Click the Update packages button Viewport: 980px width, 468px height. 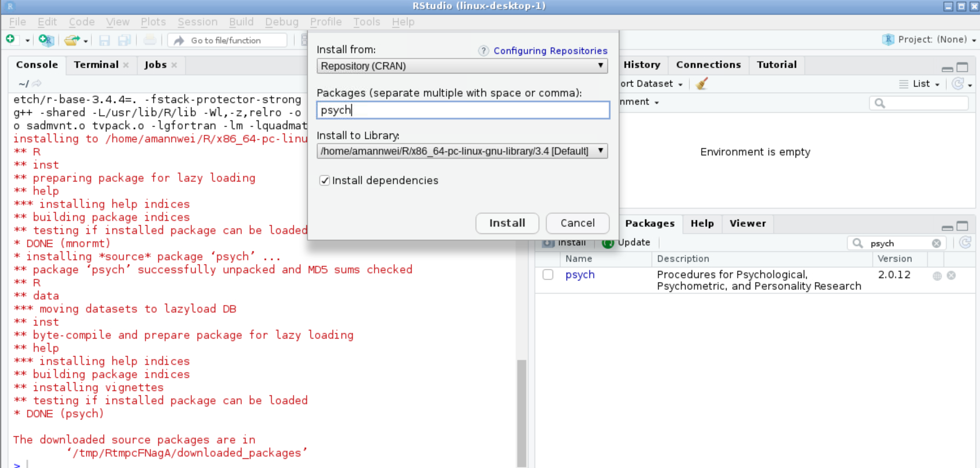click(627, 243)
